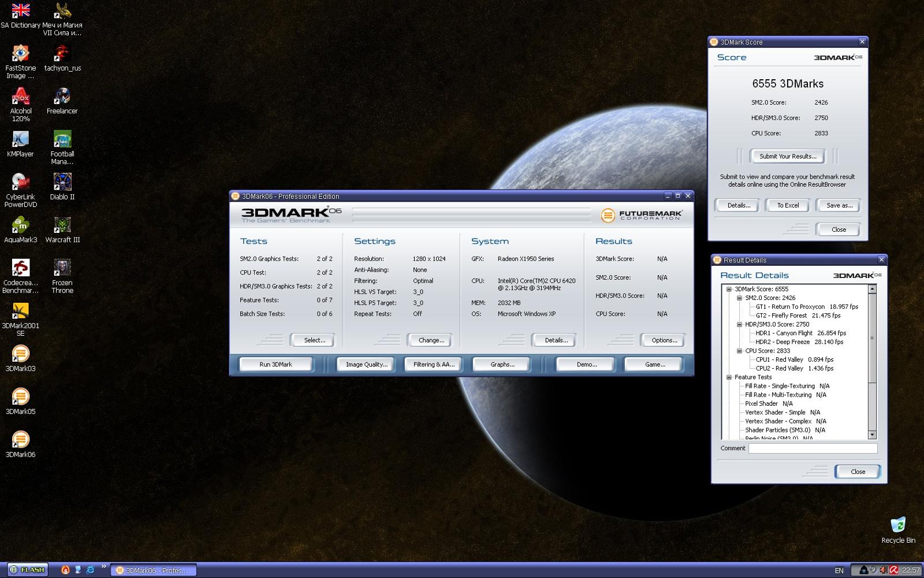Screen dimensions: 924x578
Task: Click the grey disc tray icon beside speaker
Action: tap(873, 570)
